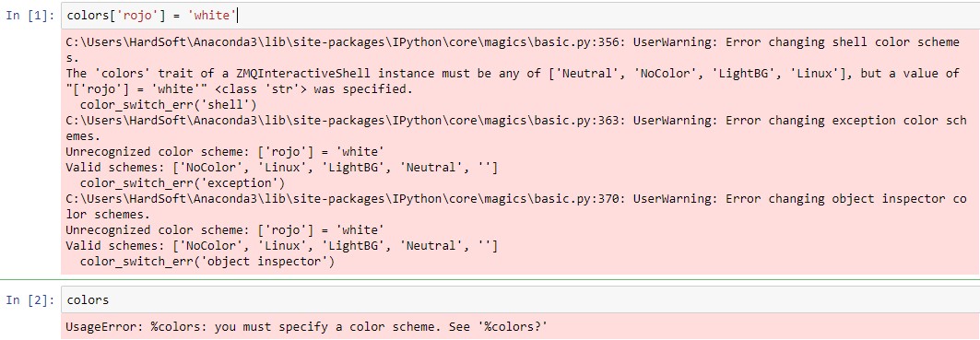The height and width of the screenshot is (340, 980).
Task: Select the In [1] cell prompt
Action: (x=31, y=15)
